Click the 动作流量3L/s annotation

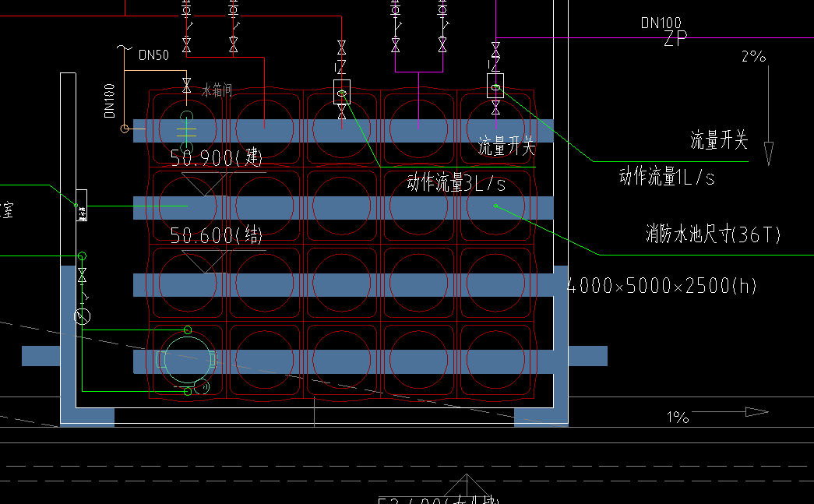pyautogui.click(x=456, y=183)
